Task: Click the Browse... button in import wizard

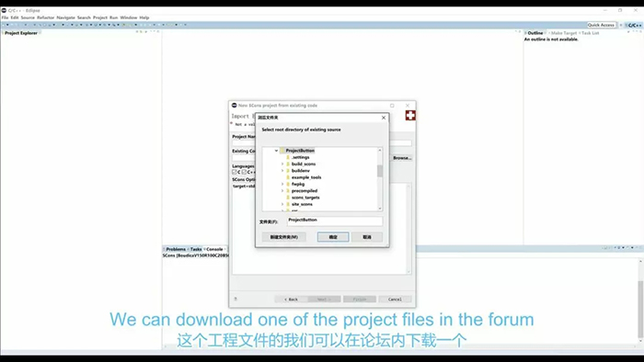Action: tap(402, 158)
